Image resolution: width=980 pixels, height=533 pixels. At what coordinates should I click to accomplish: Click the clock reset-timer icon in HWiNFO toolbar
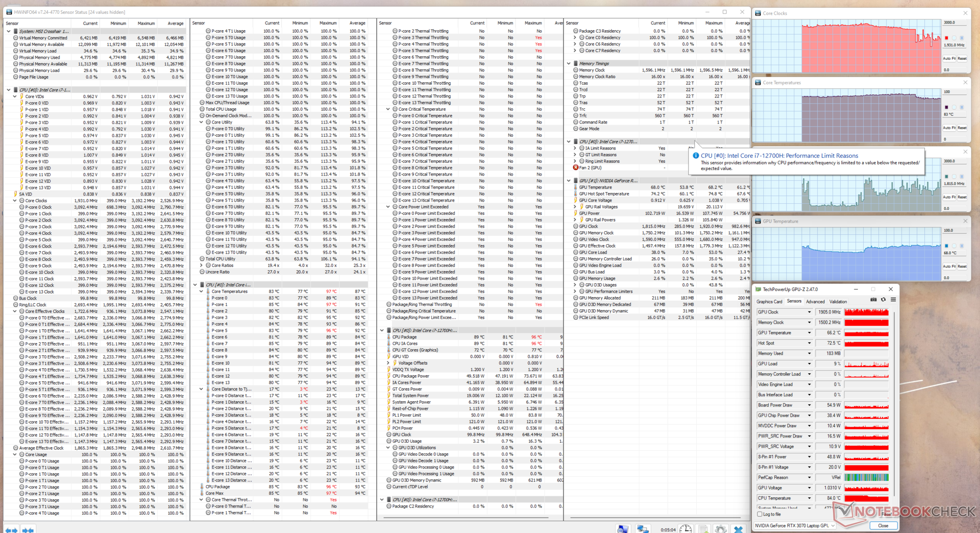685,529
